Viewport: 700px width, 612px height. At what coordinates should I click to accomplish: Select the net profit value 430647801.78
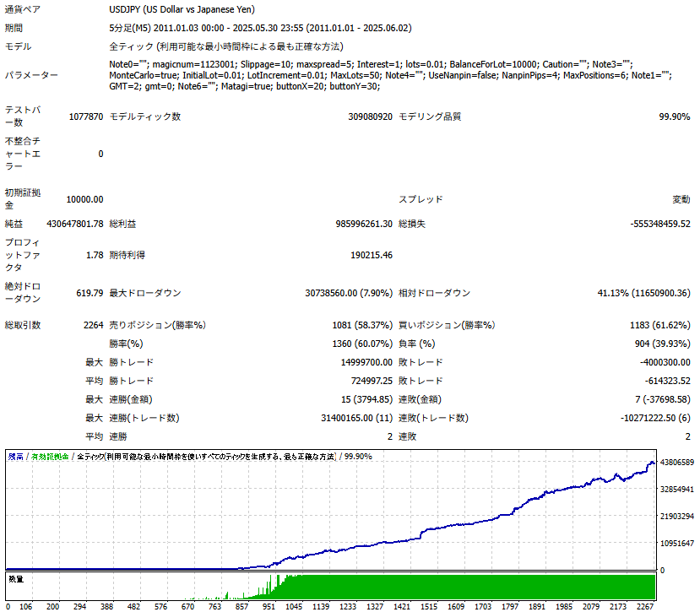[75, 224]
